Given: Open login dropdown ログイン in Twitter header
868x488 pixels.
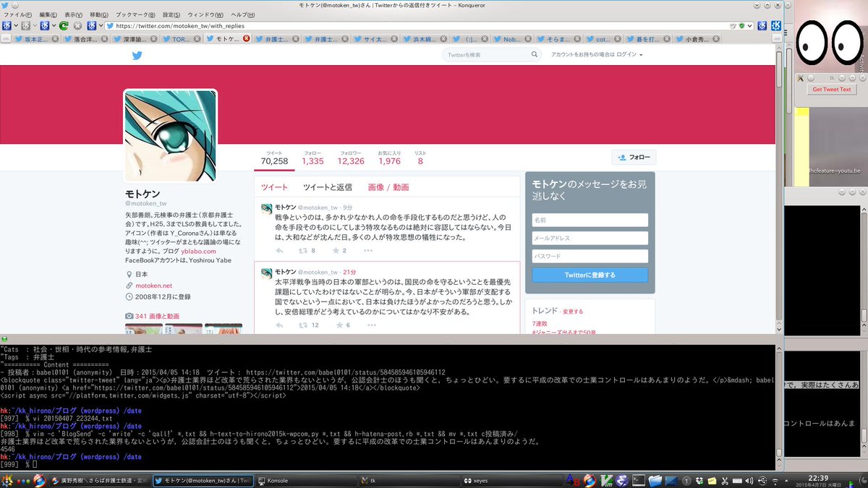Looking at the screenshot, I should tap(629, 54).
